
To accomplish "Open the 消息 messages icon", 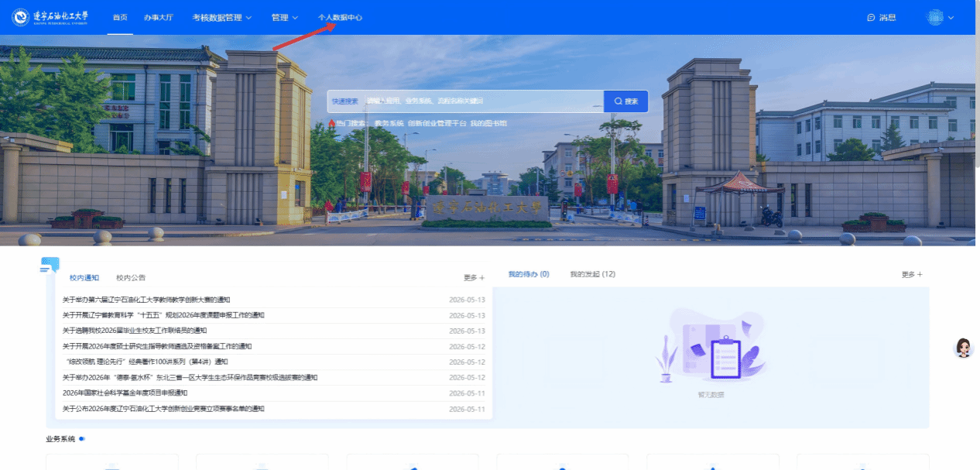I will coord(871,17).
